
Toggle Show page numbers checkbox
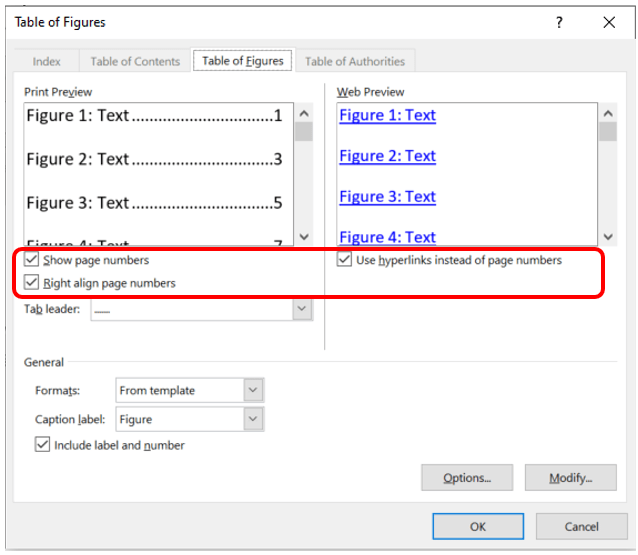pos(32,260)
